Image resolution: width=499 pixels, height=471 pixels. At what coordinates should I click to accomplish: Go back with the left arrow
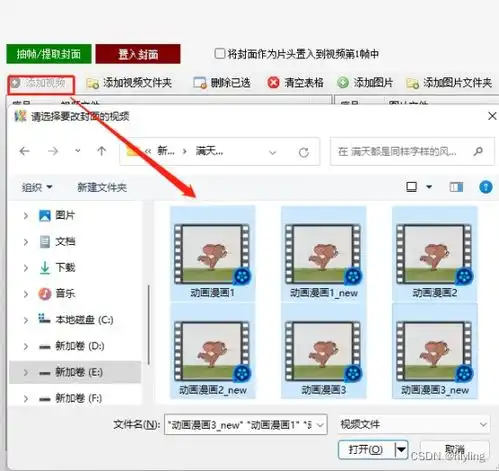(24, 152)
